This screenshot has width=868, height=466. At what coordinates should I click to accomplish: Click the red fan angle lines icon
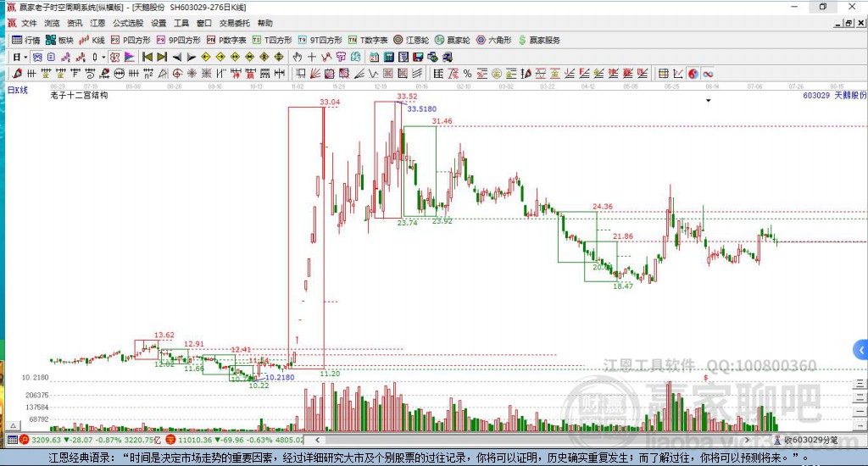pyautogui.click(x=315, y=74)
